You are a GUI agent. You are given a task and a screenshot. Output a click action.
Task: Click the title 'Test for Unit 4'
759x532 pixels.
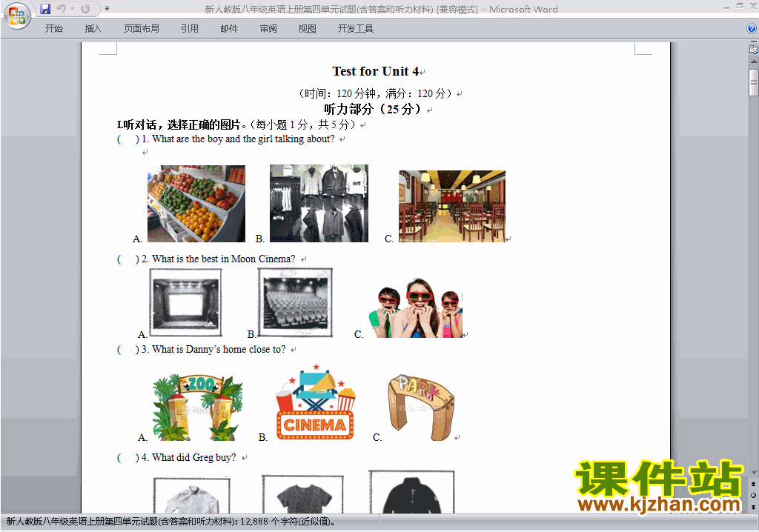coord(375,71)
